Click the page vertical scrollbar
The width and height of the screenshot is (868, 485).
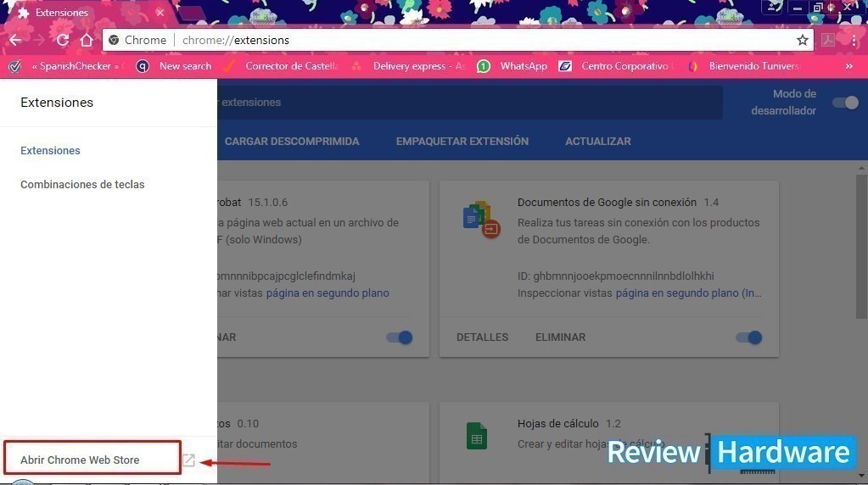pos(861,246)
